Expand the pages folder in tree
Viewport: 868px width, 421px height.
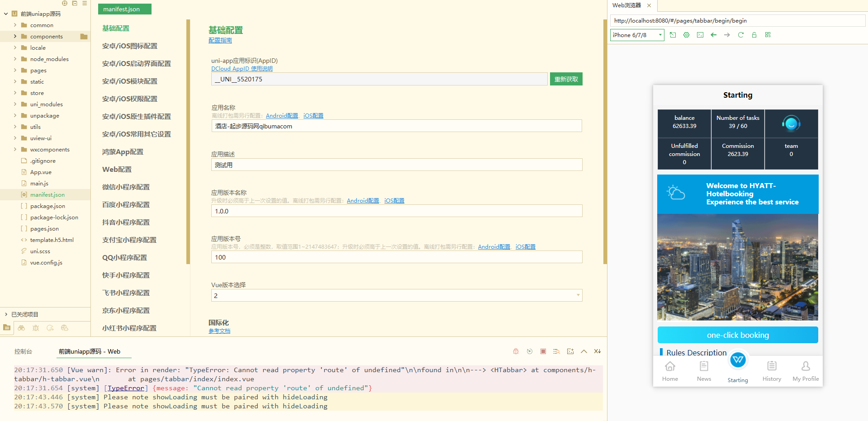tap(15, 71)
